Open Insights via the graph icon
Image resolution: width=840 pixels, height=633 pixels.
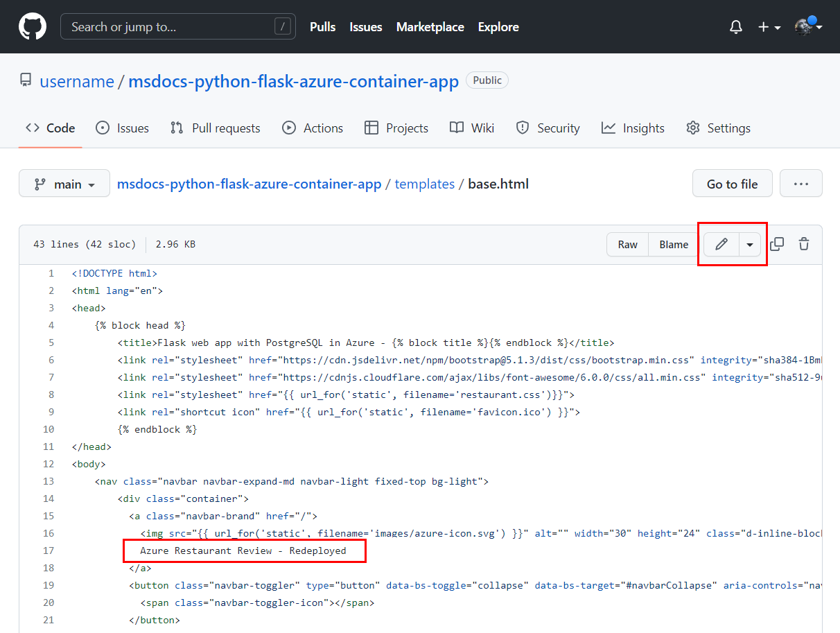click(x=609, y=128)
